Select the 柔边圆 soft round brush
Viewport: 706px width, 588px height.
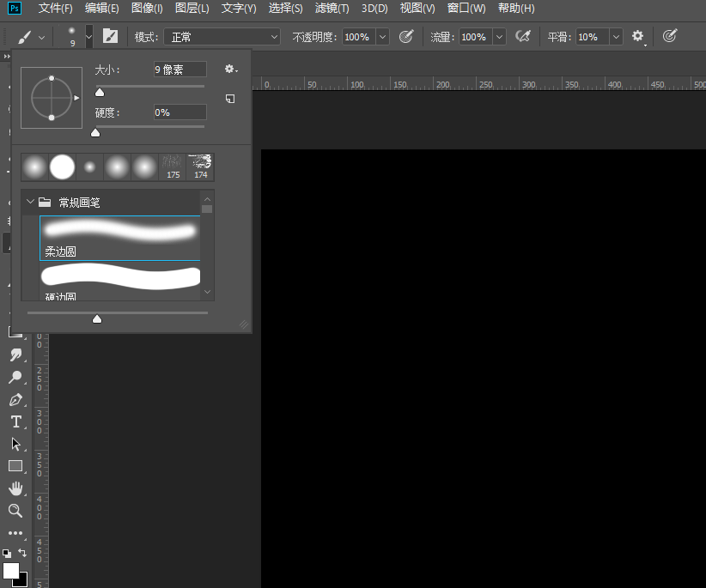(x=120, y=238)
